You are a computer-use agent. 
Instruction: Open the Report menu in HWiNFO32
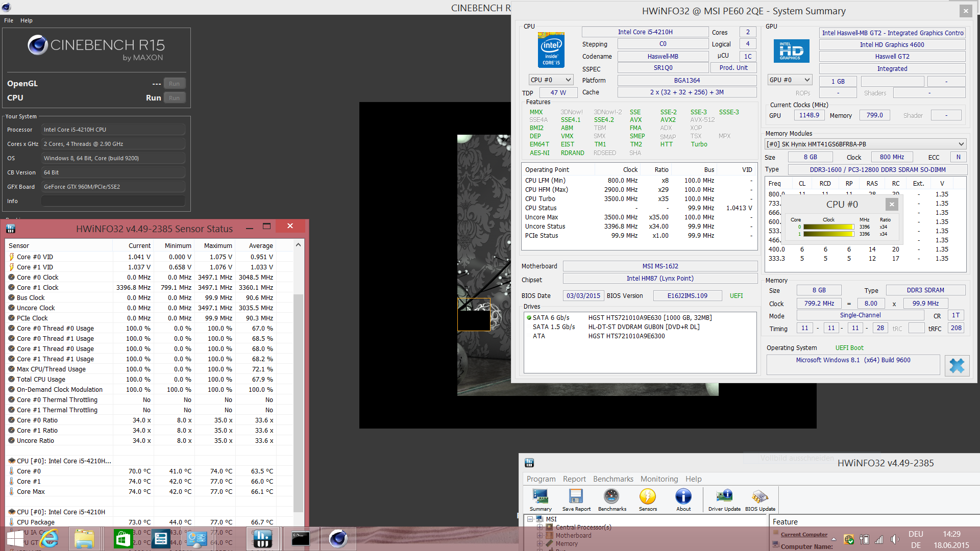click(574, 479)
